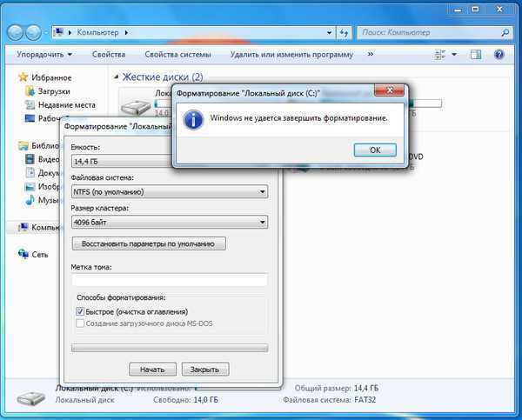Click the Music note library icon
The height and width of the screenshot is (420, 522).
pos(30,200)
